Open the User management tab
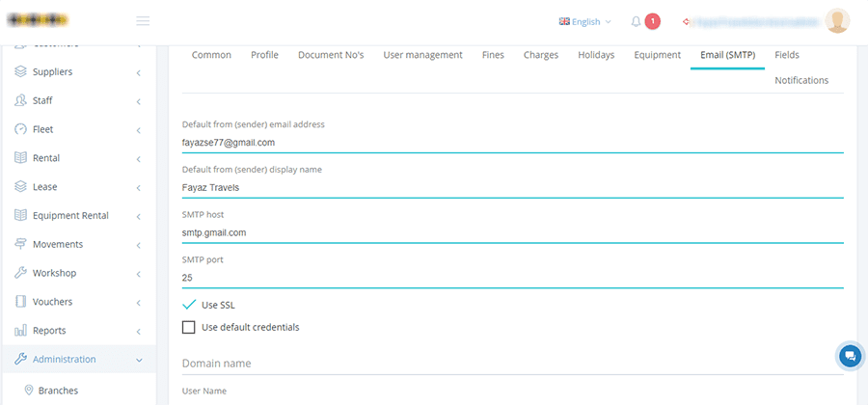868x405 pixels. [x=423, y=55]
